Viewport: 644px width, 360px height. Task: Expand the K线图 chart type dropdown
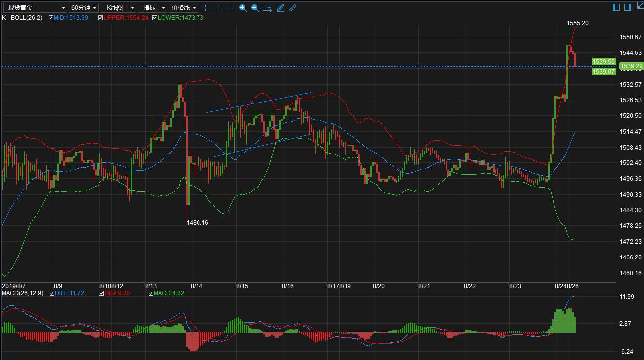118,8
